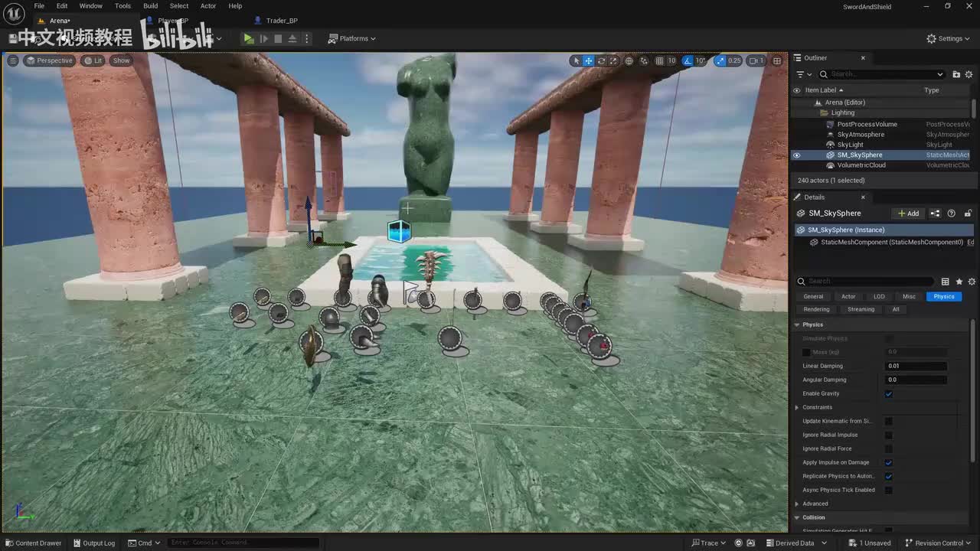Toggle world/local coordinate system globe
Viewport: 980px width, 551px height.
629,60
